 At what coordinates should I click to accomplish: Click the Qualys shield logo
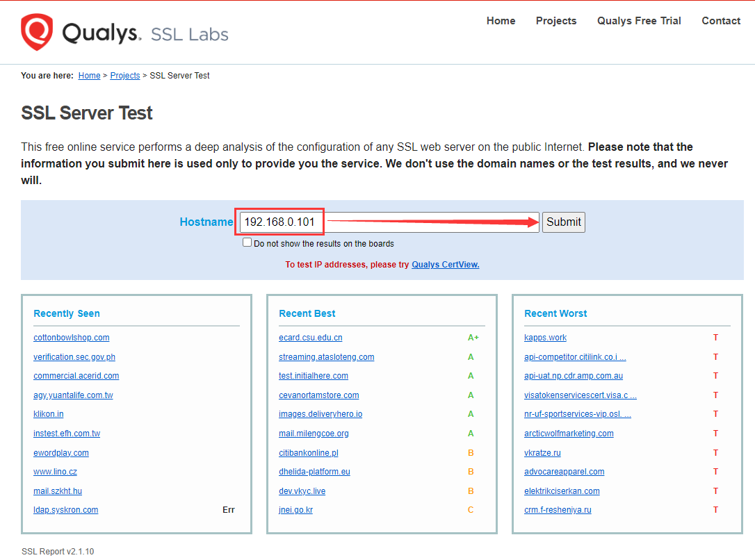[37, 32]
